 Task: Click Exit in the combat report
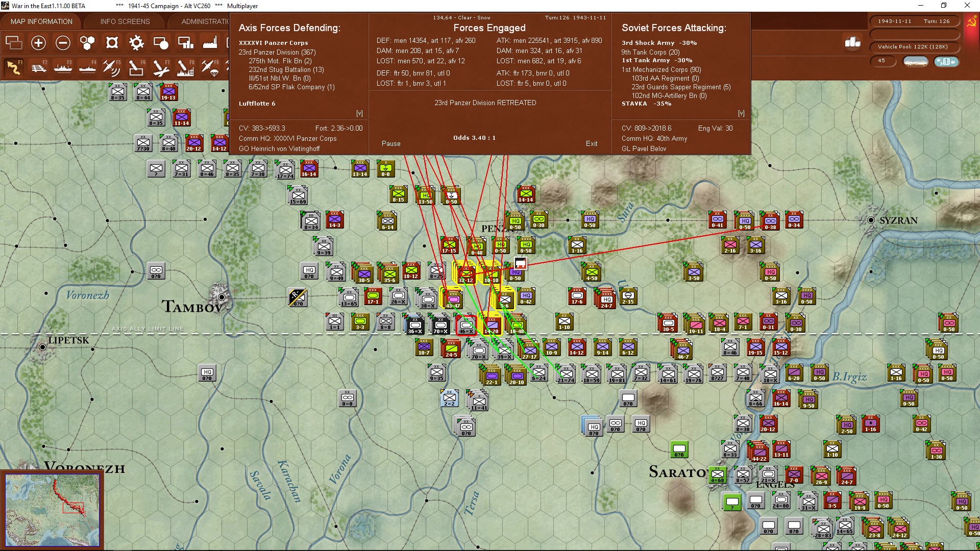pyautogui.click(x=592, y=144)
